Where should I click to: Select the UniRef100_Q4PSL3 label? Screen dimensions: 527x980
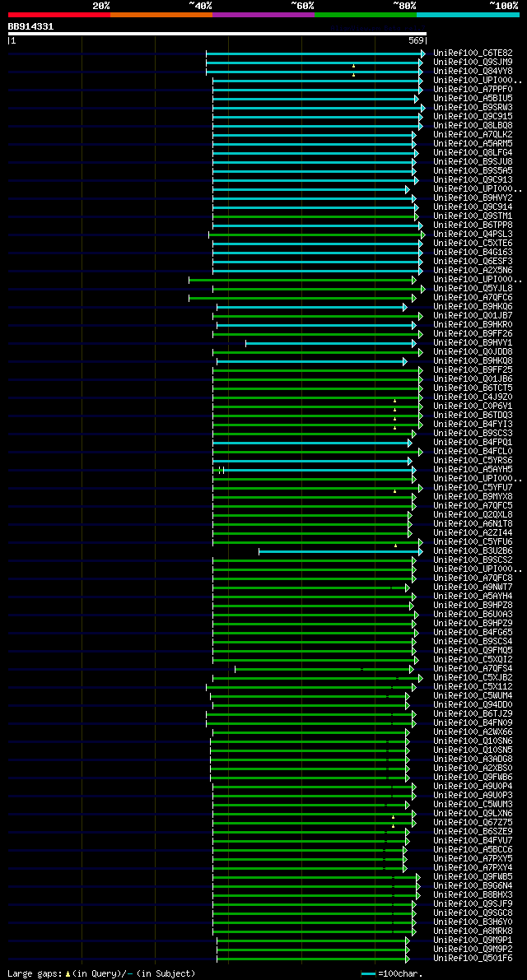(473, 235)
